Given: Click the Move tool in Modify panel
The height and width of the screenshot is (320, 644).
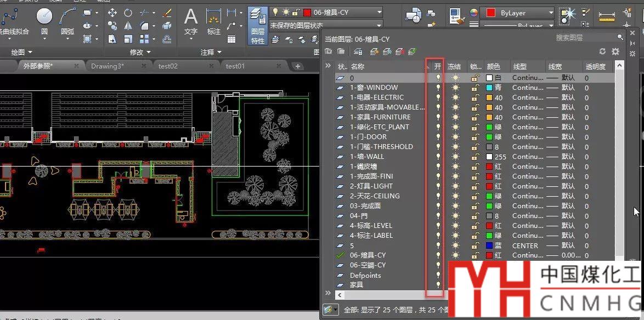Looking at the screenshot, I should click(x=112, y=13).
